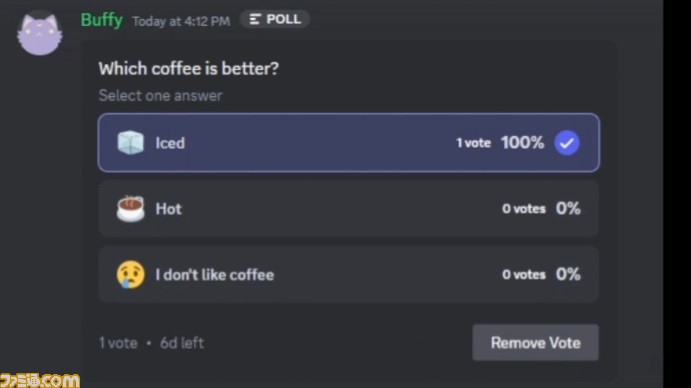Click the 0 votes count beside Hot
Image resolution: width=691 pixels, height=388 pixels.
524,209
